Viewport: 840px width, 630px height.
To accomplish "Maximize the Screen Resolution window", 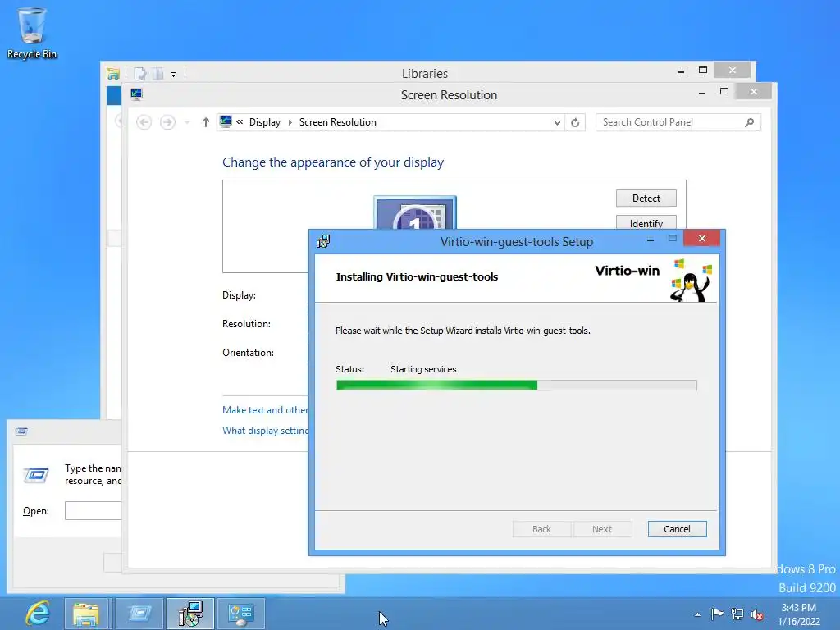I will point(724,92).
